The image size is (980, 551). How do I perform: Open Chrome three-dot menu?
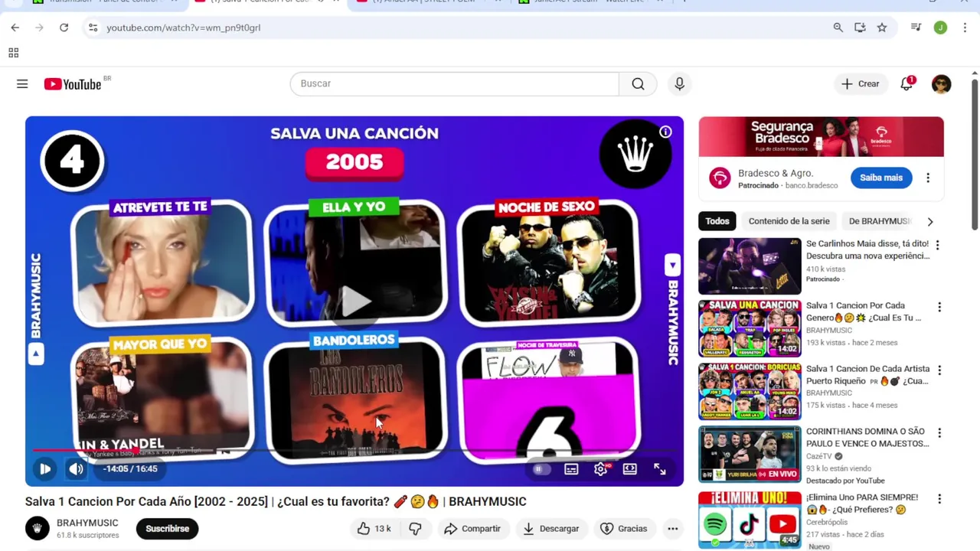[965, 28]
